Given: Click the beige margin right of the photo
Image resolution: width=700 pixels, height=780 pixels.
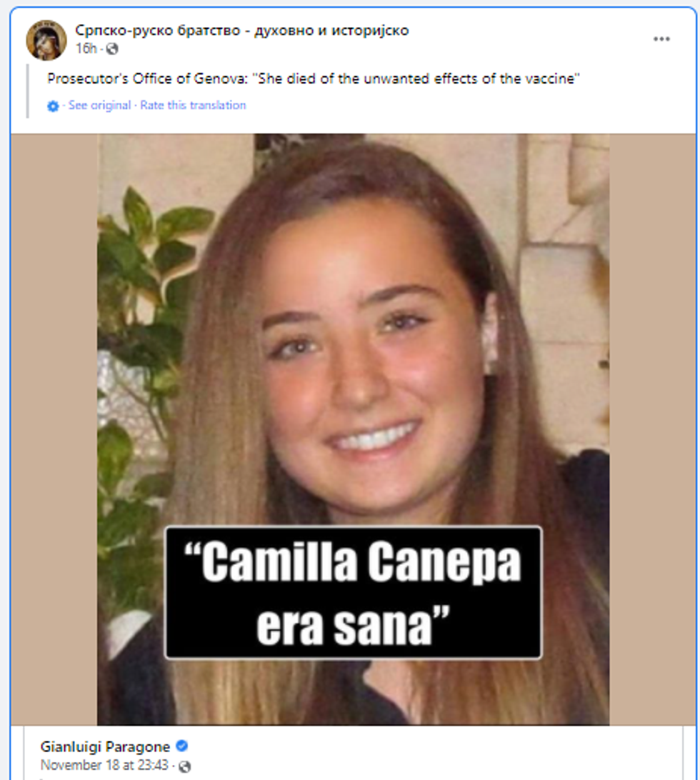Looking at the screenshot, I should [x=652, y=429].
